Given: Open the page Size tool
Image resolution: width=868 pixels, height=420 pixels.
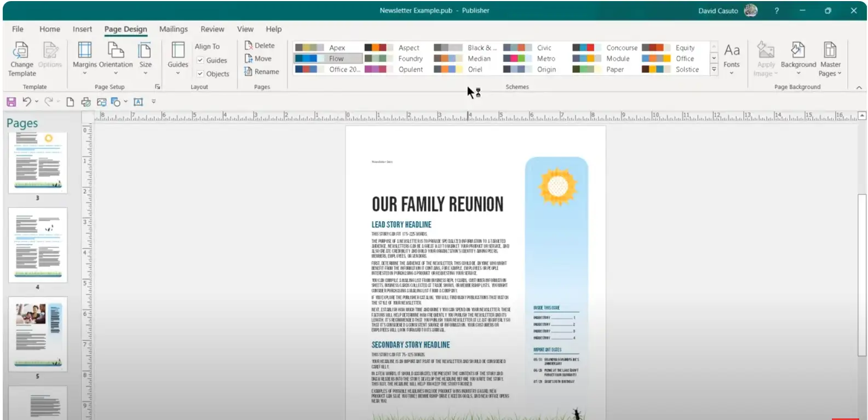Looking at the screenshot, I should click(x=145, y=51).
